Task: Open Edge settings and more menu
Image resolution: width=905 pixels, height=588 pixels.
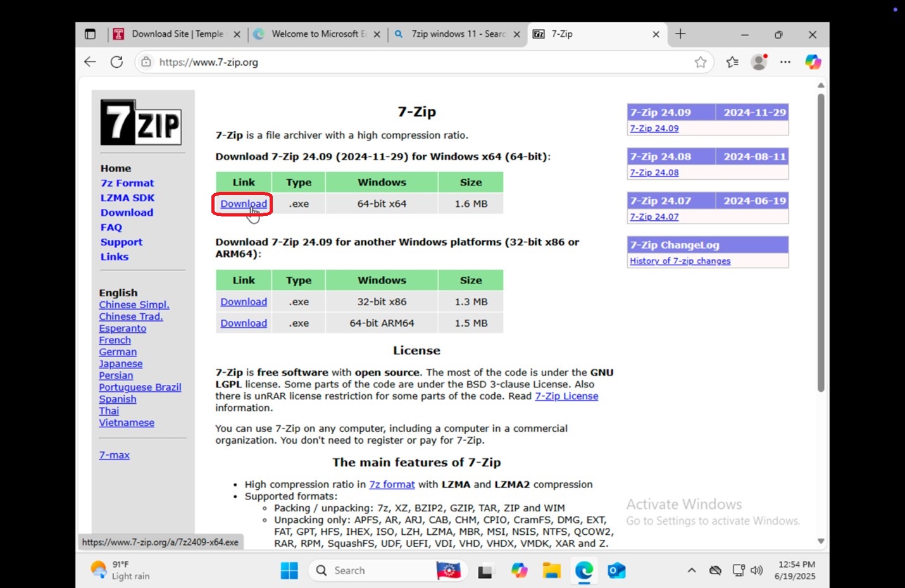Action: tap(785, 62)
